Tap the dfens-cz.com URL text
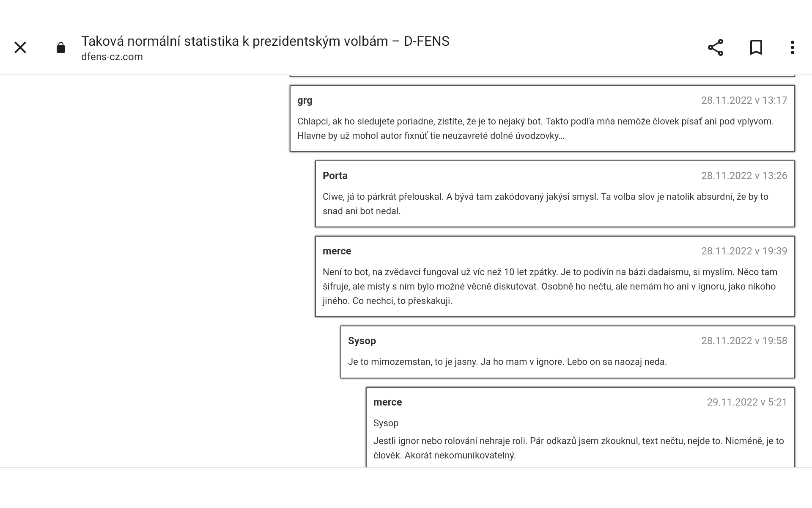The image size is (812, 508). [112, 57]
